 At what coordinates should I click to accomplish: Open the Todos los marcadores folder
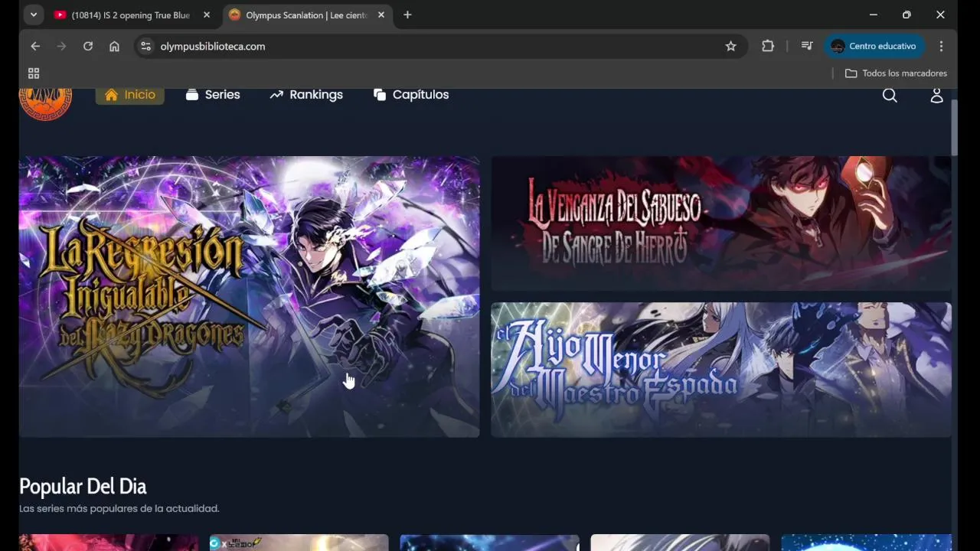pyautogui.click(x=896, y=73)
